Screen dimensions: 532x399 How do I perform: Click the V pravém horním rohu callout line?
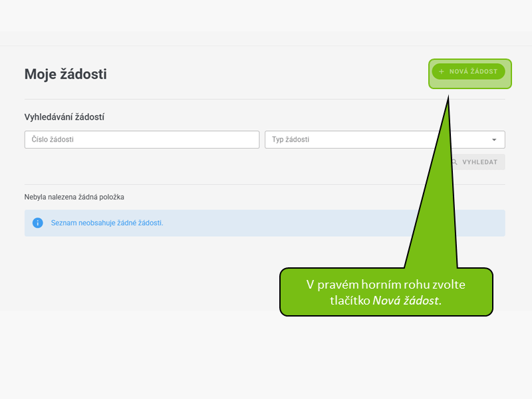coord(386,285)
